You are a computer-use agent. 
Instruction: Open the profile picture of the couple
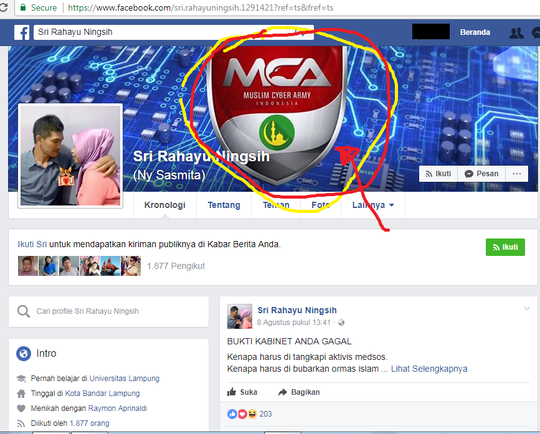tap(71, 155)
